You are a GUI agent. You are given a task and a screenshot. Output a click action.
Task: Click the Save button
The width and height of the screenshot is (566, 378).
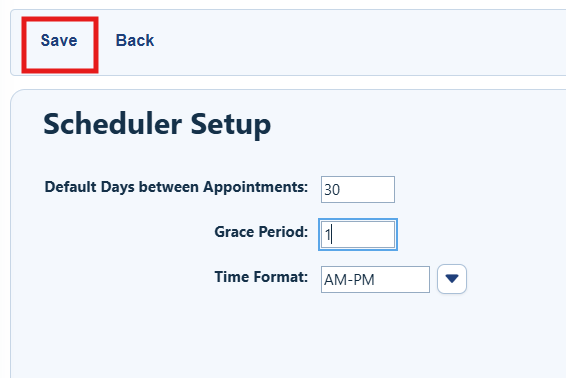click(59, 40)
